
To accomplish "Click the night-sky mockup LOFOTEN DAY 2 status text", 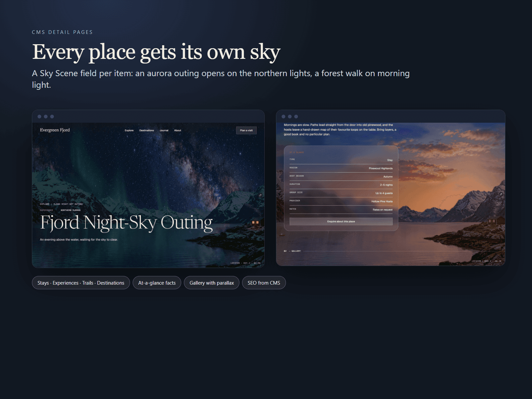I will point(245,263).
